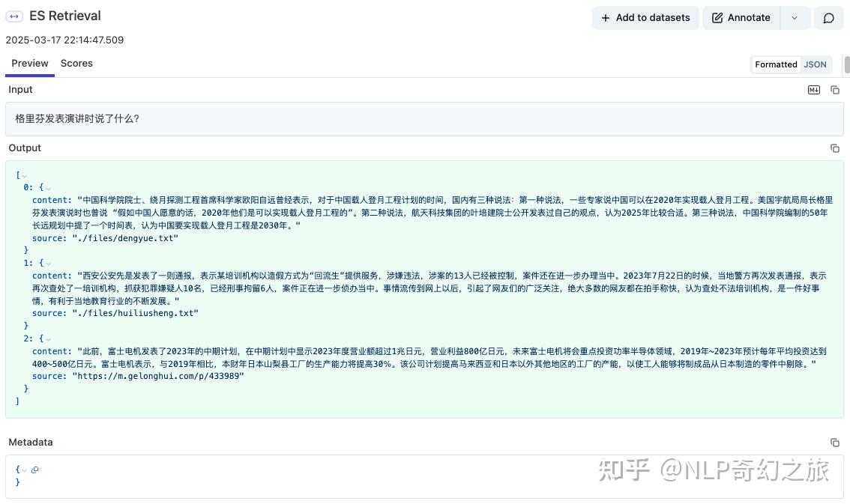Copy the Metadata using its copy icon

[x=835, y=443]
